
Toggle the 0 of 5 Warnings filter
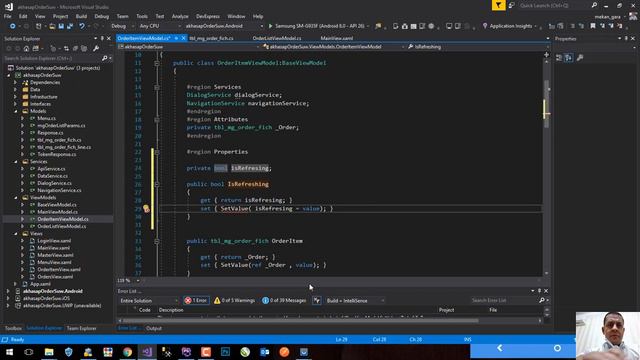pyautogui.click(x=234, y=300)
